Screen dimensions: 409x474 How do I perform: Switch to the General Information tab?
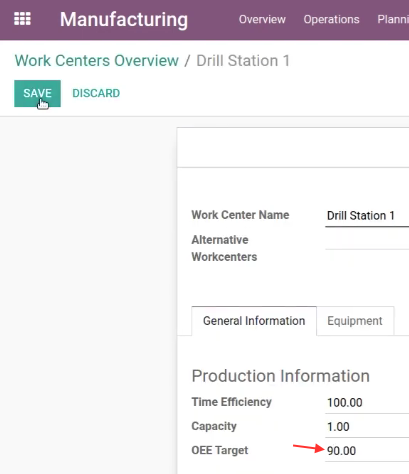(254, 321)
